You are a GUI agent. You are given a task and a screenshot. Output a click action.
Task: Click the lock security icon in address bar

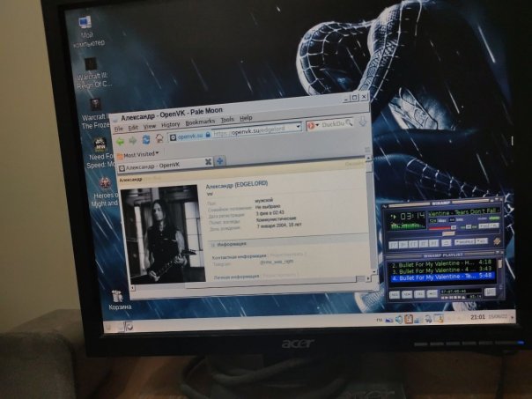(x=208, y=135)
